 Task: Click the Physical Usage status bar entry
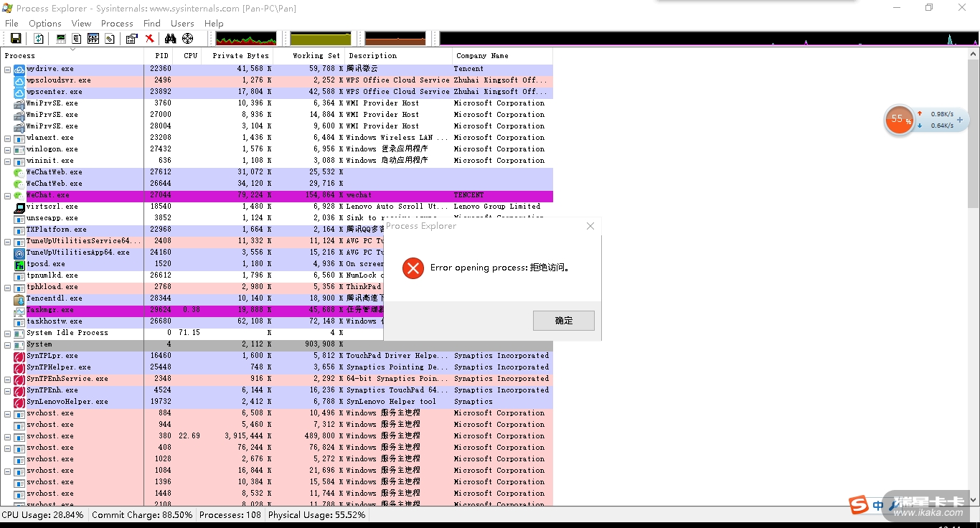coord(317,515)
